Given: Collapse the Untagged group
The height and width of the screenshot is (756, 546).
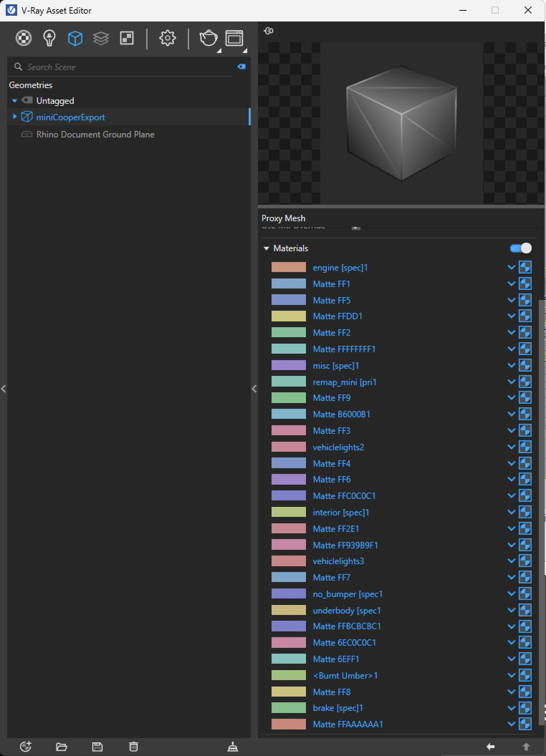Looking at the screenshot, I should point(14,101).
